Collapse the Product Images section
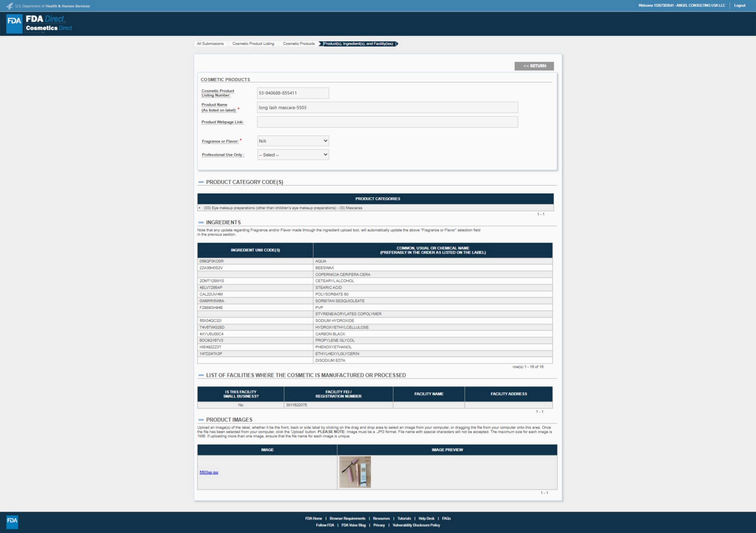756x533 pixels. 201,420
